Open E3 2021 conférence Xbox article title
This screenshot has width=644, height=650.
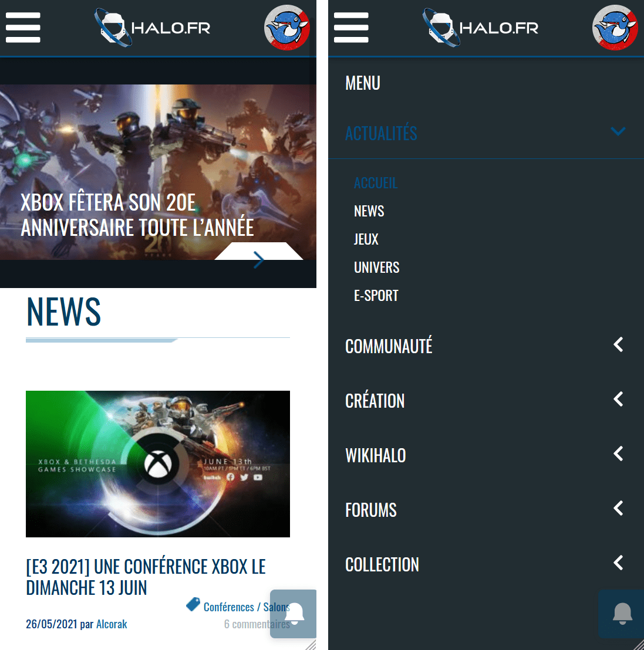[x=146, y=577]
